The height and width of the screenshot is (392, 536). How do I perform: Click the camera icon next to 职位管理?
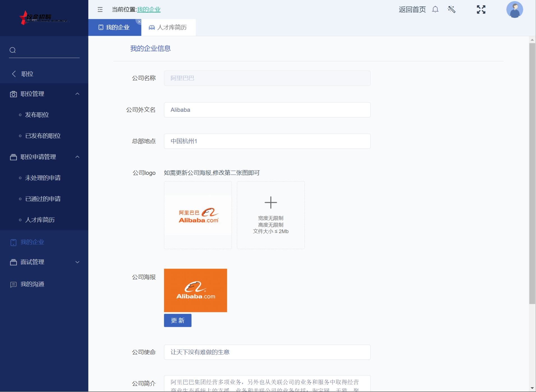coord(13,94)
